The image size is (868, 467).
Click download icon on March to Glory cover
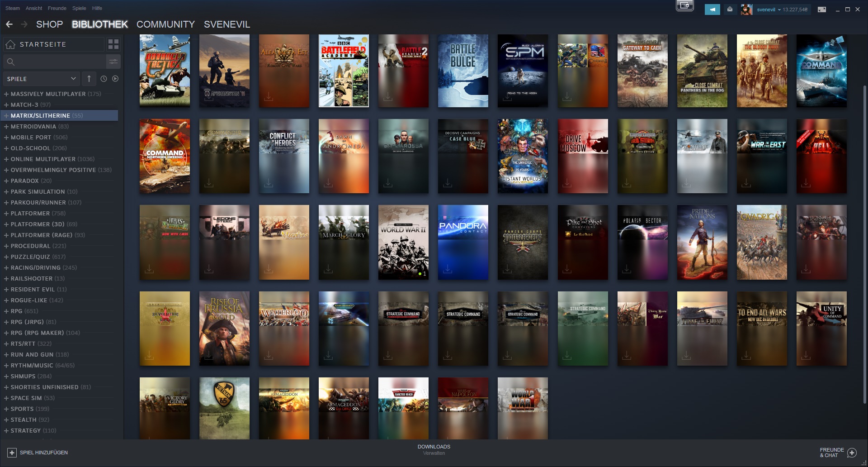(328, 269)
